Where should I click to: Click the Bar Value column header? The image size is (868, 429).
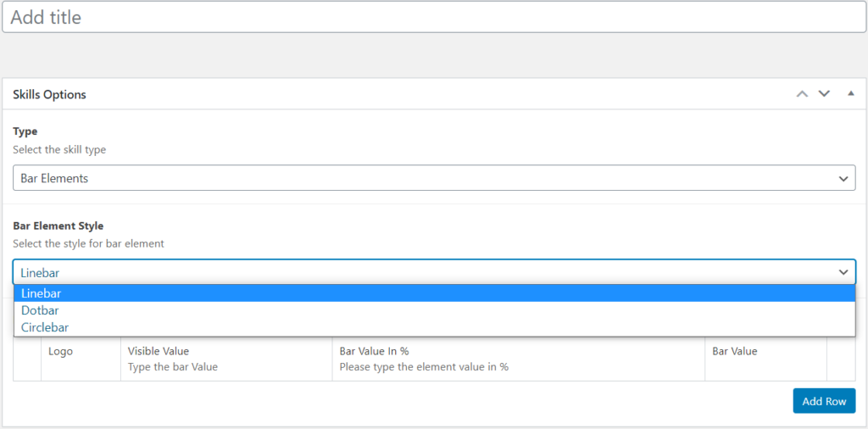click(x=735, y=351)
